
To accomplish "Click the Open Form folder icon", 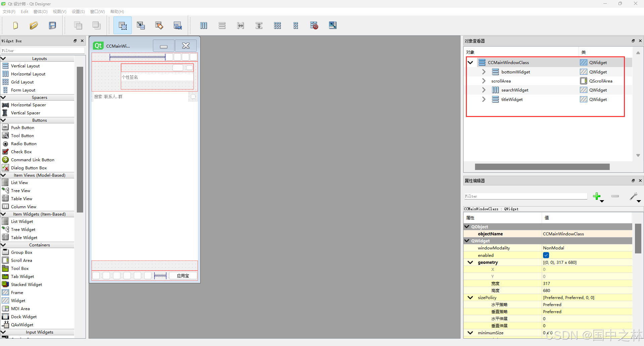I will 34,25.
